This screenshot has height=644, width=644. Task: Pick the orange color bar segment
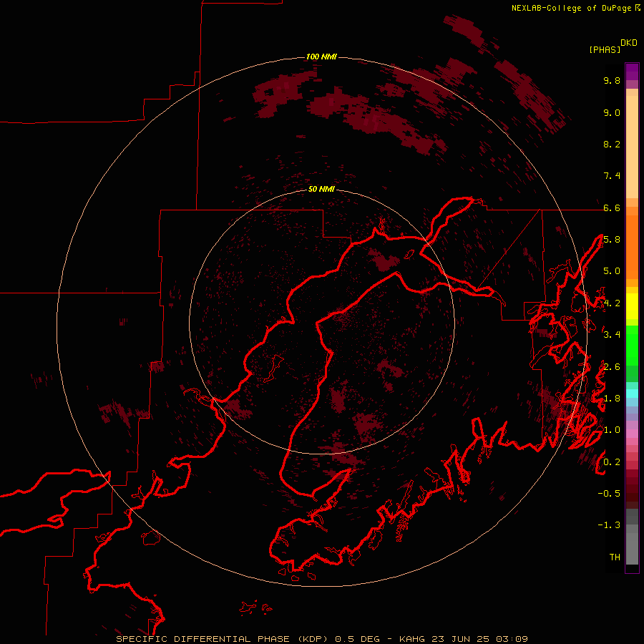632,246
